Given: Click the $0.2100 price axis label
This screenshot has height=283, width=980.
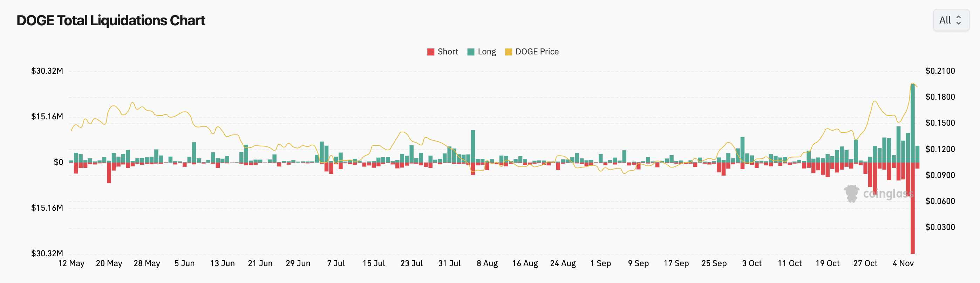Looking at the screenshot, I should [940, 71].
